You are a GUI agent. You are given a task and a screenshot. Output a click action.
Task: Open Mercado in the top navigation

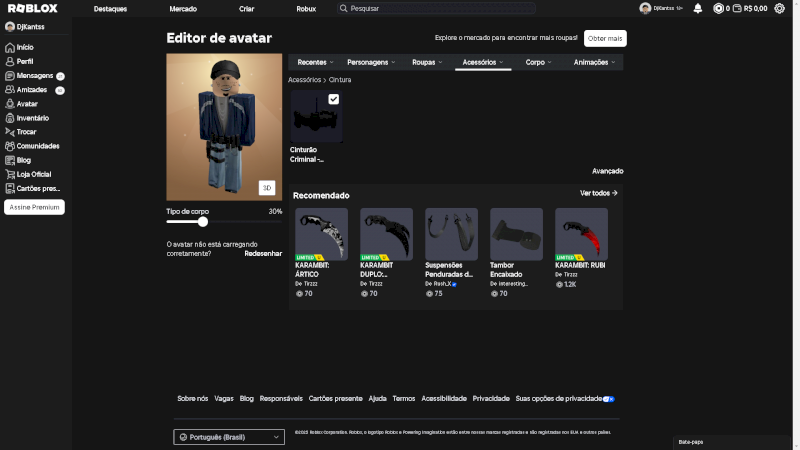coord(183,9)
